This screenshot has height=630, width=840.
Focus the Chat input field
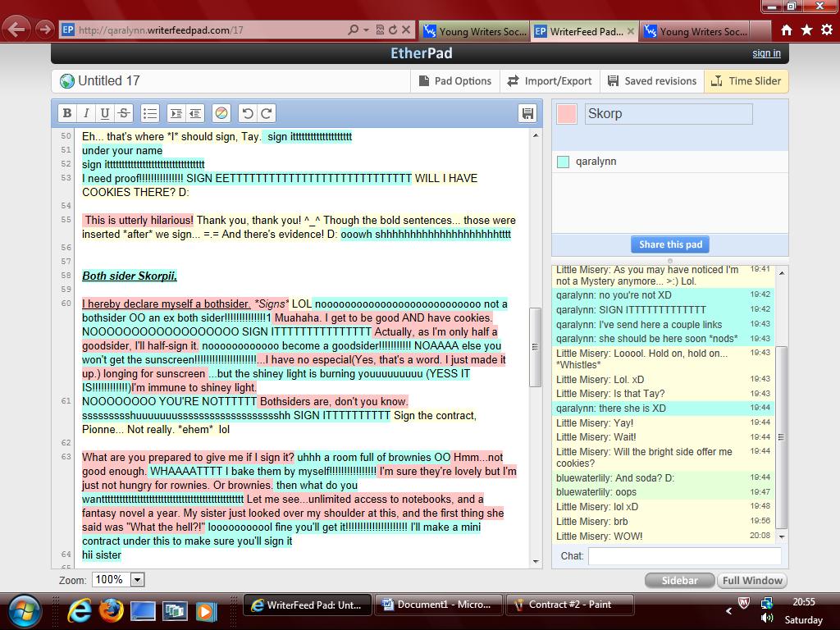pos(684,556)
